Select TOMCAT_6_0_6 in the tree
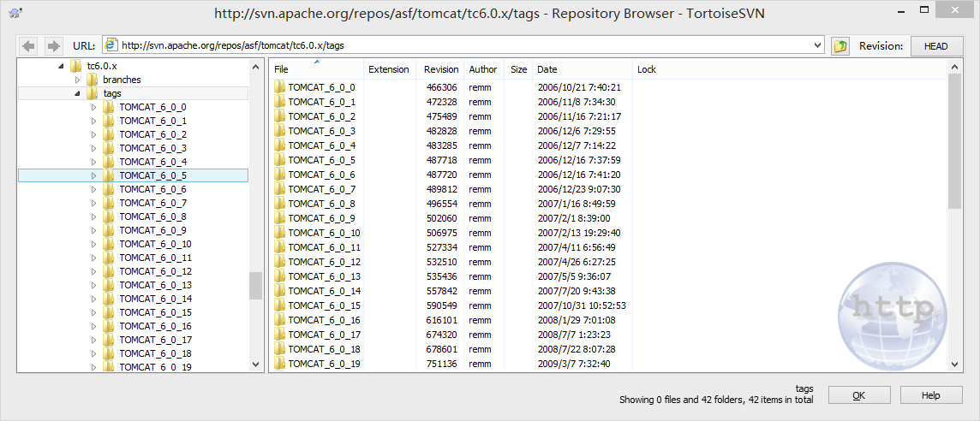The height and width of the screenshot is (421, 980). coord(153,189)
